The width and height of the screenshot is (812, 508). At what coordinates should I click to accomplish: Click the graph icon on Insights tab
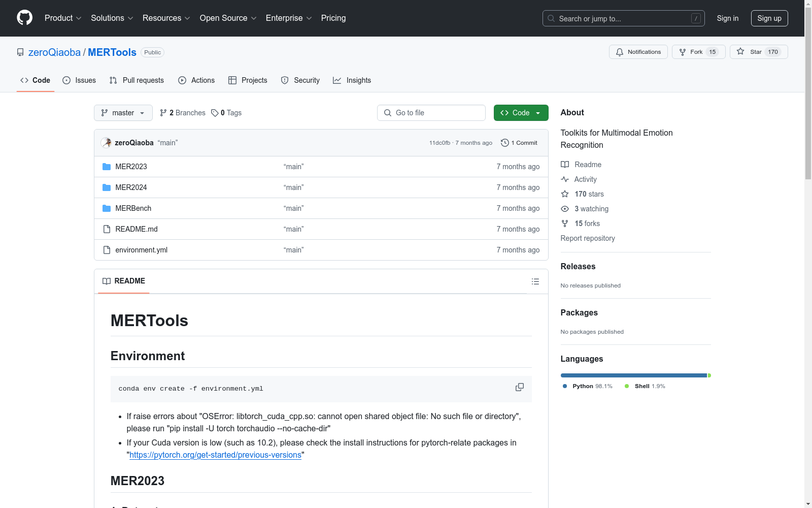(337, 80)
